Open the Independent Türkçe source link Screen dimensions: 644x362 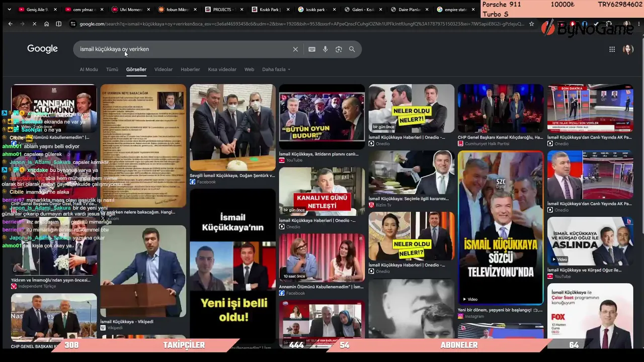(x=33, y=287)
